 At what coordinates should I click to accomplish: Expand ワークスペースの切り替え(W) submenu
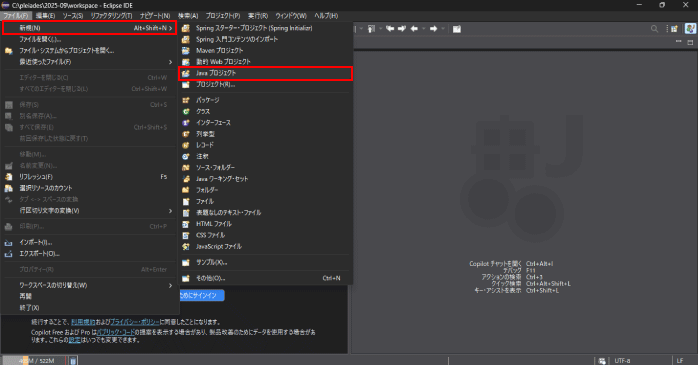(x=89, y=285)
